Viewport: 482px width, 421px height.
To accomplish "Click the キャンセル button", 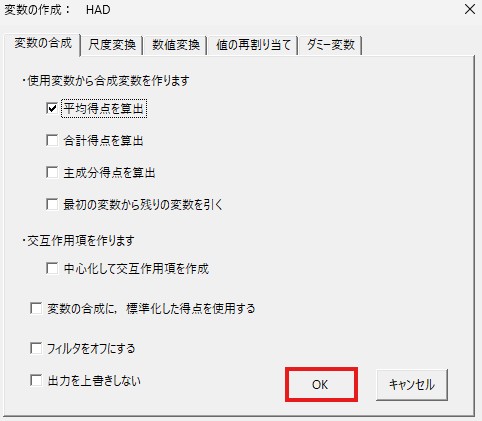I will 412,385.
